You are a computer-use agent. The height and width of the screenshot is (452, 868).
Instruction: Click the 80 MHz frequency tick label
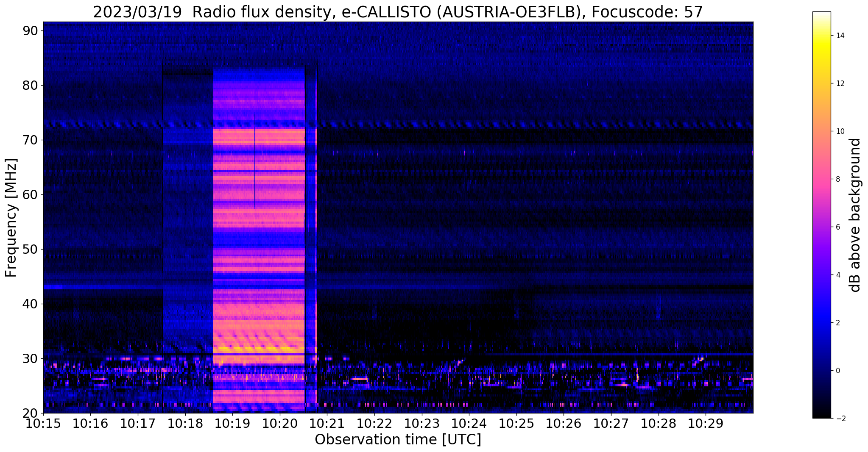(31, 85)
